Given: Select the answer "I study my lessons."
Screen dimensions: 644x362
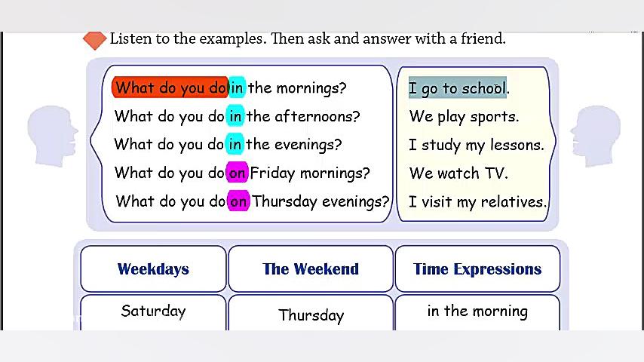Looking at the screenshot, I should coord(476,144).
